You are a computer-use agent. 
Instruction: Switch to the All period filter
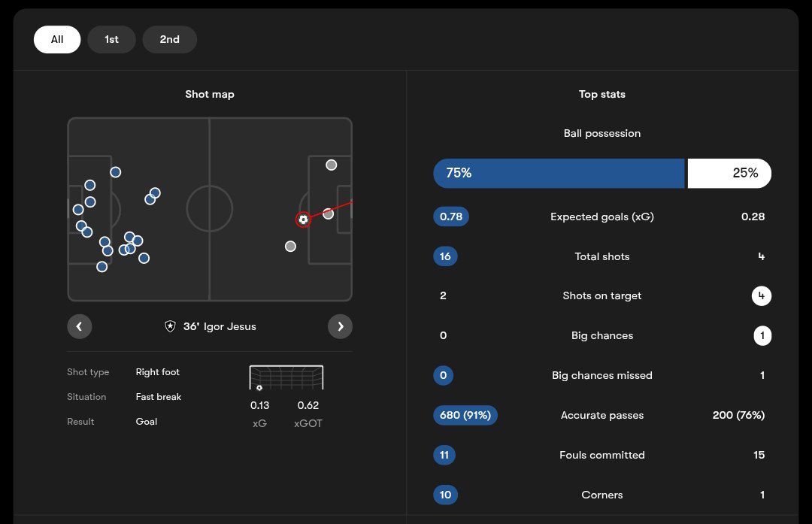[x=57, y=39]
